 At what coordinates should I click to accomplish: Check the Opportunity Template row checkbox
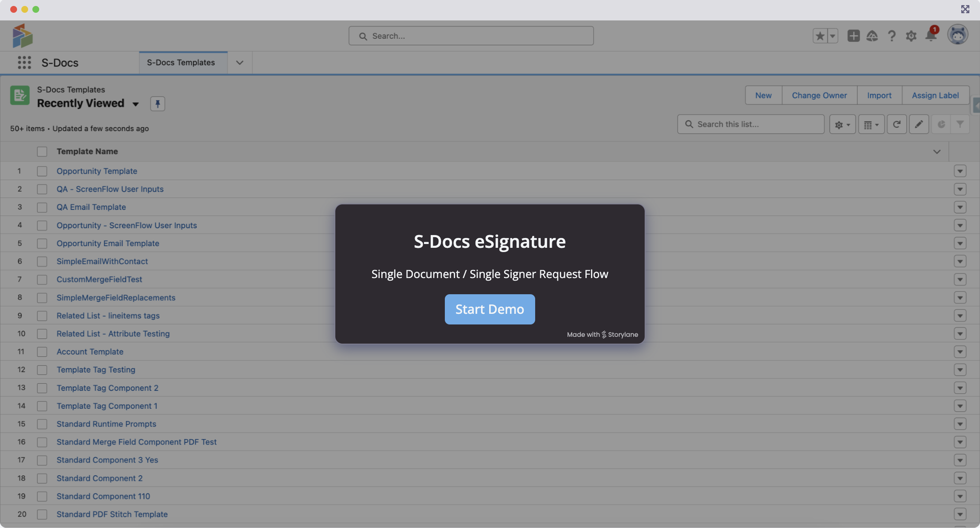click(x=42, y=171)
